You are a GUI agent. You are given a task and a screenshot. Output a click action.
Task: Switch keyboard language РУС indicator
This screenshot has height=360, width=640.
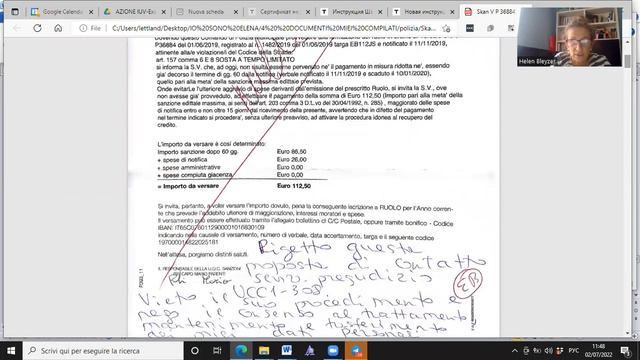(x=573, y=351)
